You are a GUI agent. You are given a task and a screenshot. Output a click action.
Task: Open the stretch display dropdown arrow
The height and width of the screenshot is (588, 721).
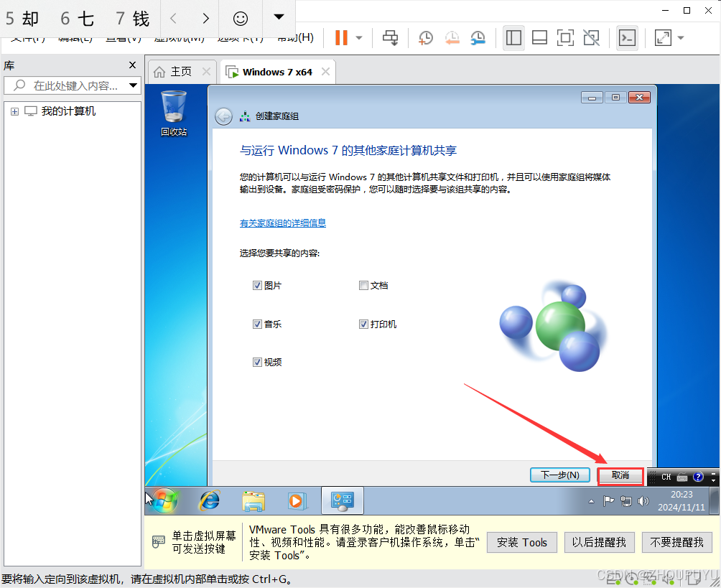coord(681,38)
